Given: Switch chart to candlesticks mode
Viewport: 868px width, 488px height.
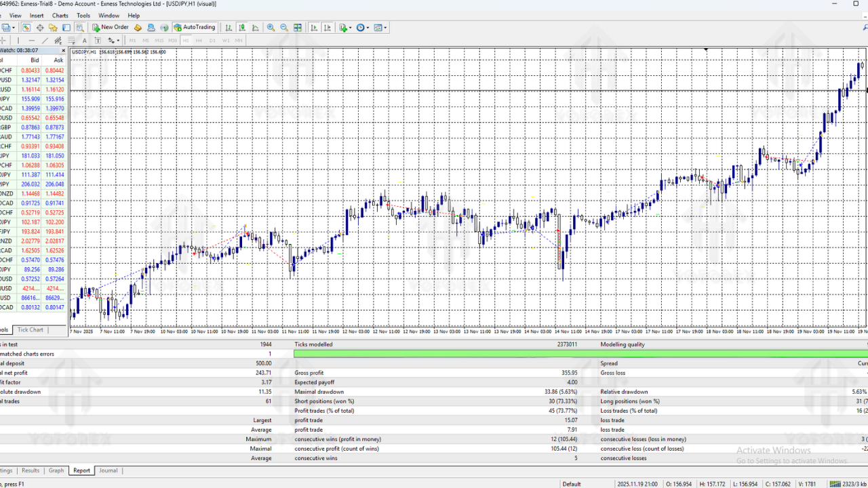Looking at the screenshot, I should click(242, 28).
